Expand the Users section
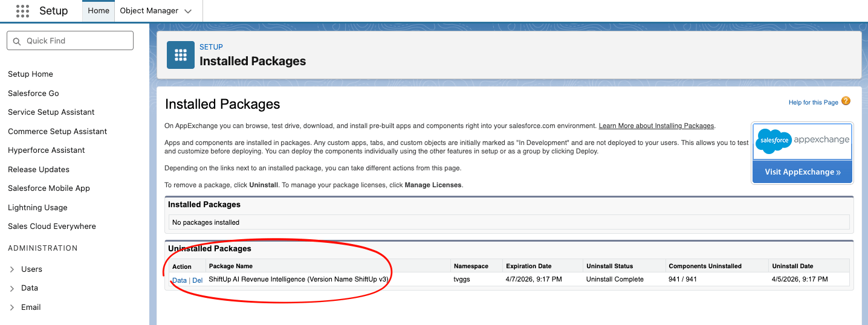Image resolution: width=868 pixels, height=325 pixels. (12, 269)
